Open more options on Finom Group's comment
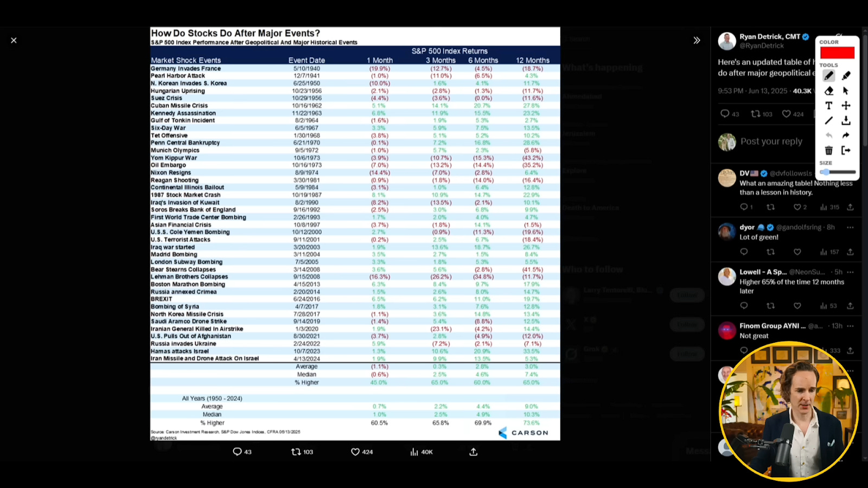The image size is (868, 488). tap(850, 326)
